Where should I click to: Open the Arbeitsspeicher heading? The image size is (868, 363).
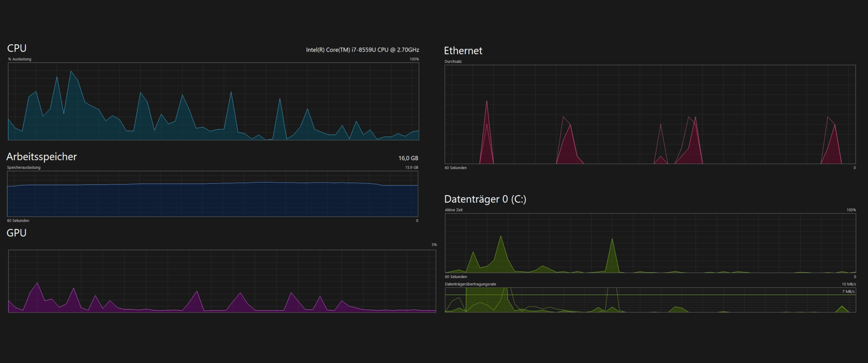[42, 156]
